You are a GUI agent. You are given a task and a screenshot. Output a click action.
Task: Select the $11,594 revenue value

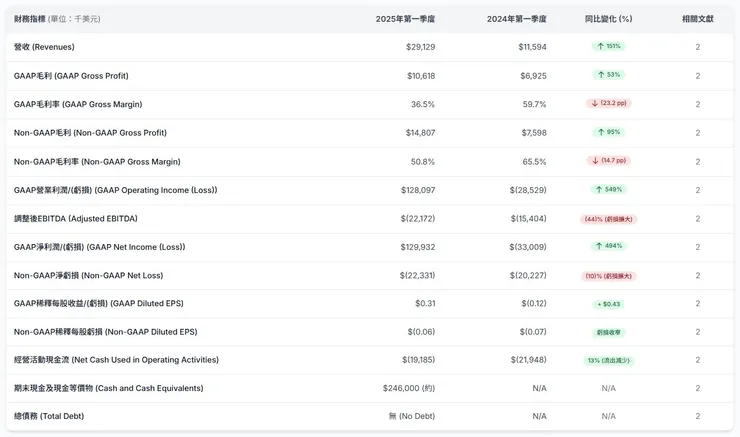[x=532, y=47]
